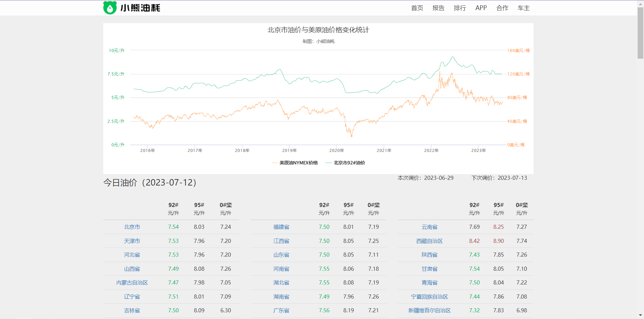The height and width of the screenshot is (319, 644).
Task: Open the 河北省 link
Action: pyautogui.click(x=132, y=255)
